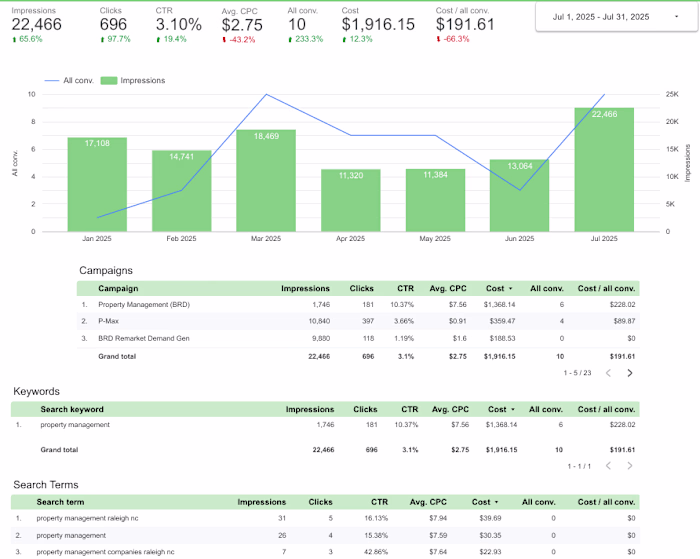Sort Search Terms table by CTR header
700x559 pixels.
[x=379, y=502]
